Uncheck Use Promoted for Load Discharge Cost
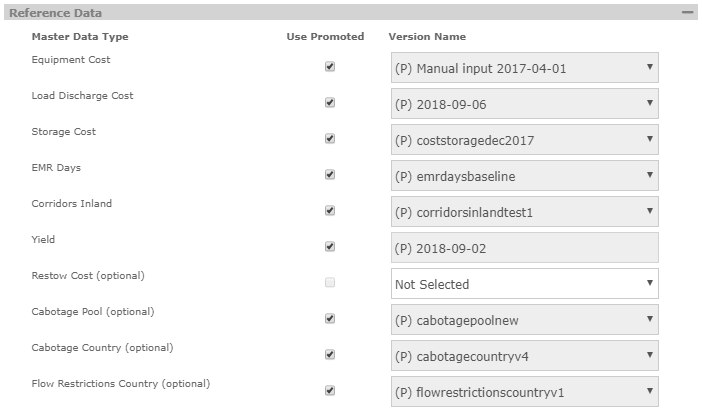This screenshot has height=420, width=702. click(330, 103)
